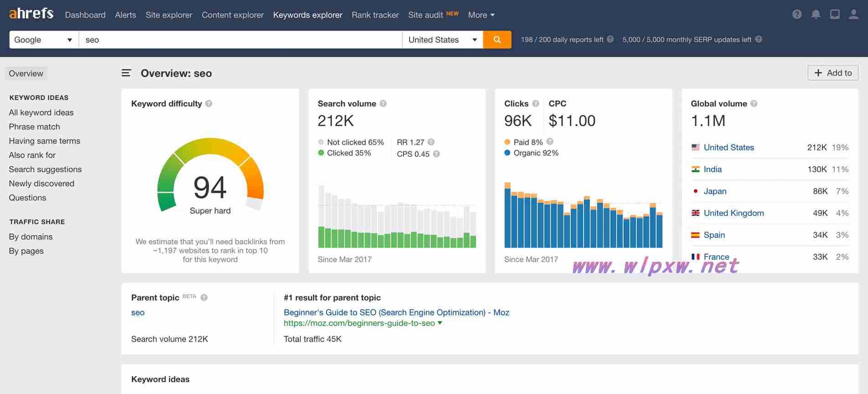Open India in Global volume list
Image resolution: width=868 pixels, height=394 pixels.
pos(713,169)
